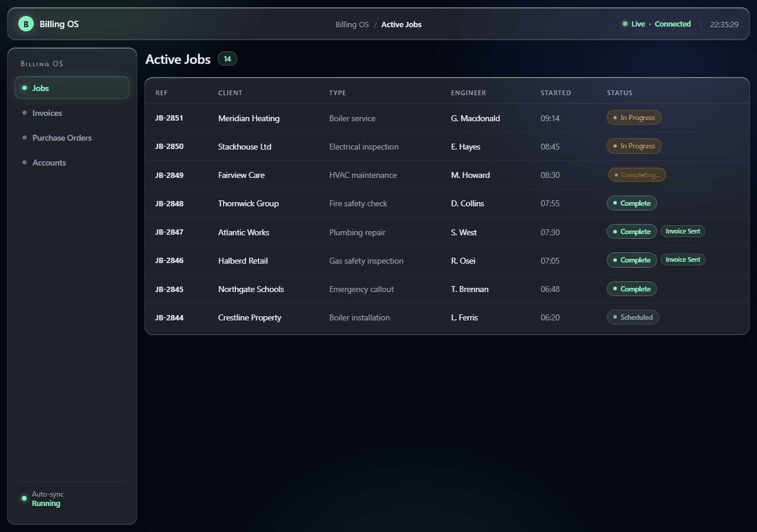757x532 pixels.
Task: Open job JB-2849
Action: coord(169,175)
